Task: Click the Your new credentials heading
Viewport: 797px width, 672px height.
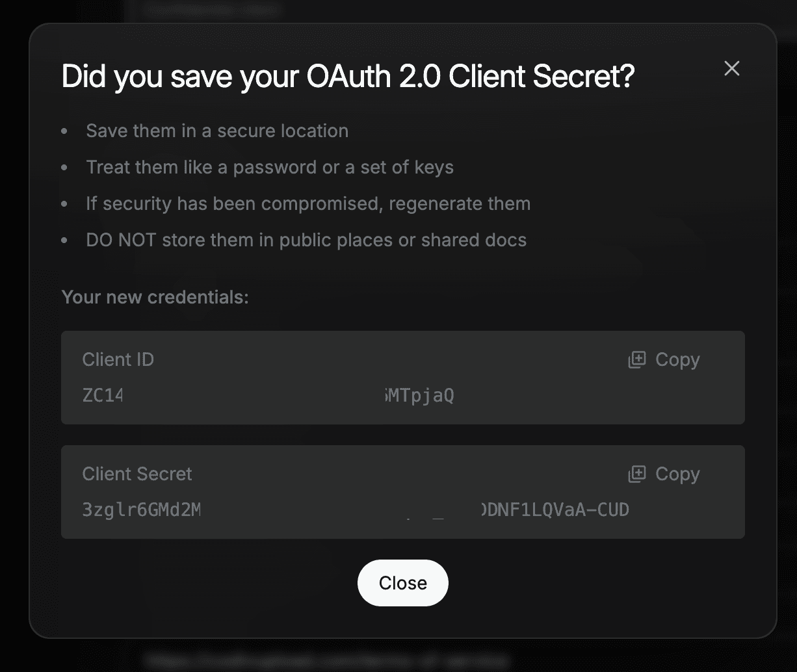Action: tap(155, 297)
